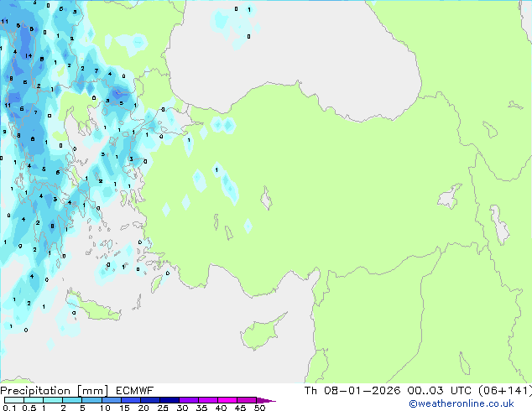Pick the 10–15 mm legend color swatch
This screenshot has height=411, width=532.
111,400
